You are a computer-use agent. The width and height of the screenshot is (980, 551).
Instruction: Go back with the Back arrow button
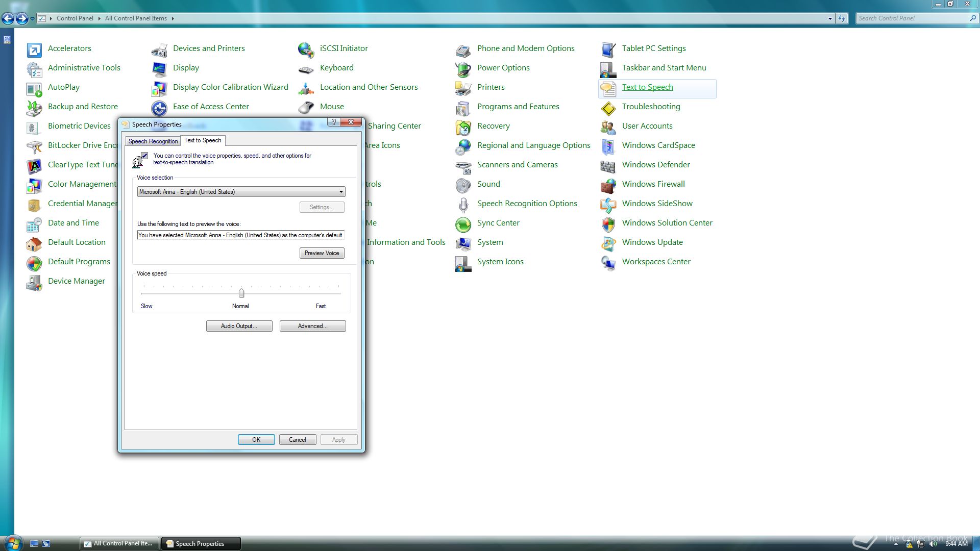point(8,19)
